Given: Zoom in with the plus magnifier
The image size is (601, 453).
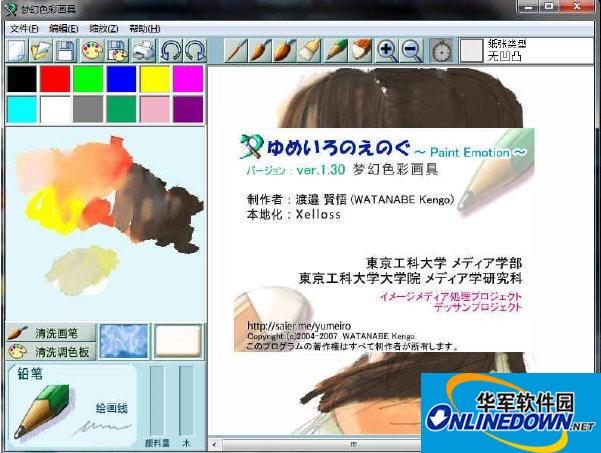Looking at the screenshot, I should [387, 50].
